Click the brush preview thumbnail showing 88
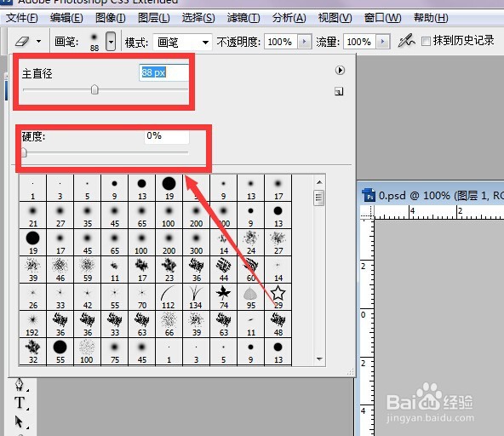The image size is (504, 436). (94, 42)
